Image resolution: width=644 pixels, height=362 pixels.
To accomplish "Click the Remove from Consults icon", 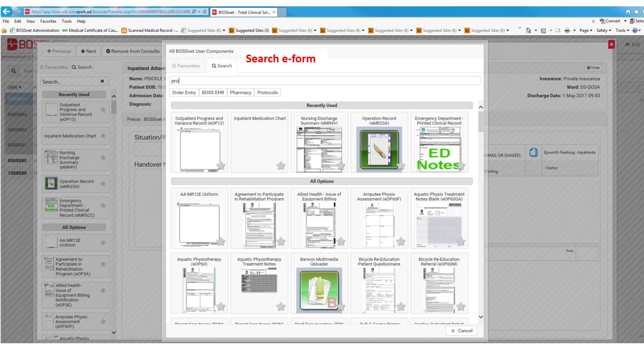I will click(108, 51).
